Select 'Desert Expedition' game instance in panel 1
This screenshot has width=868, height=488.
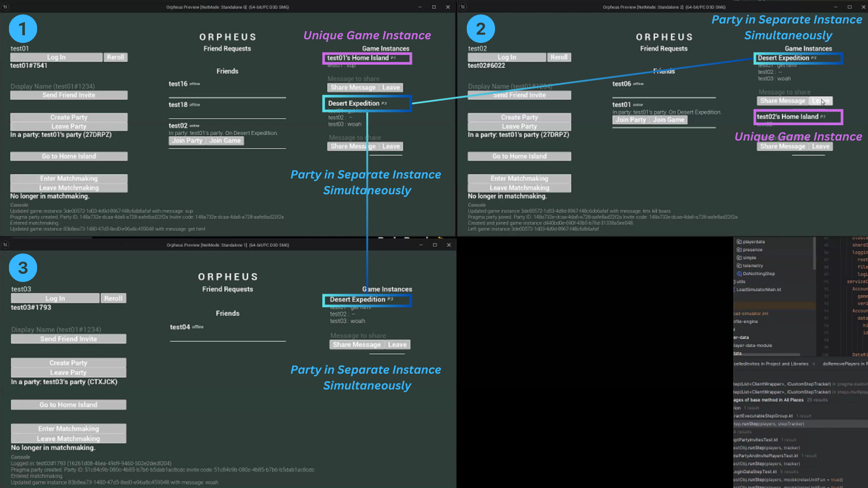click(x=366, y=103)
